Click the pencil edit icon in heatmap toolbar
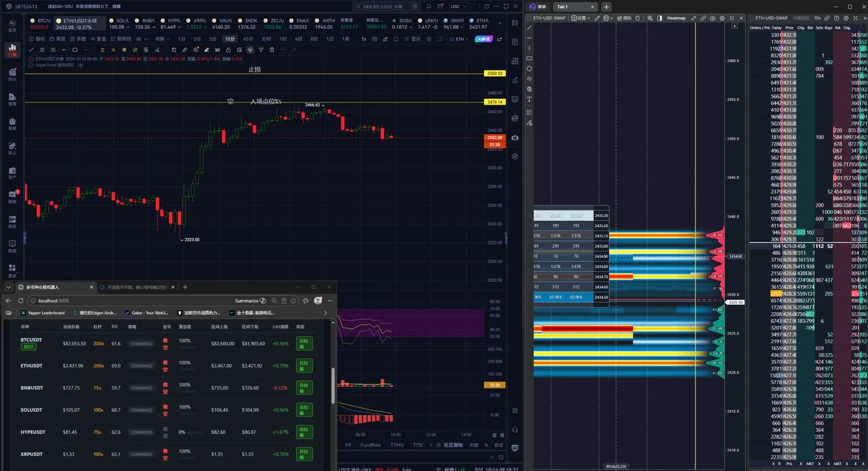The width and height of the screenshot is (868, 471). (597, 18)
